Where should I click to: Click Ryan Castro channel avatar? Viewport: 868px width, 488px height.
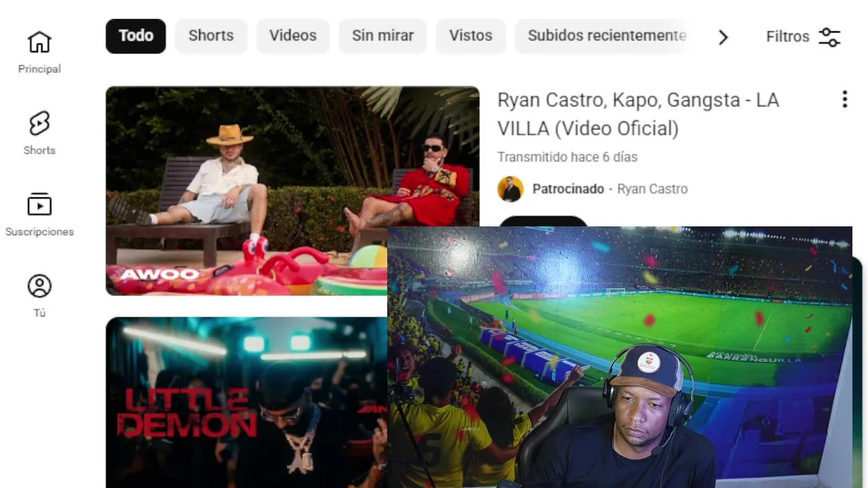(511, 189)
